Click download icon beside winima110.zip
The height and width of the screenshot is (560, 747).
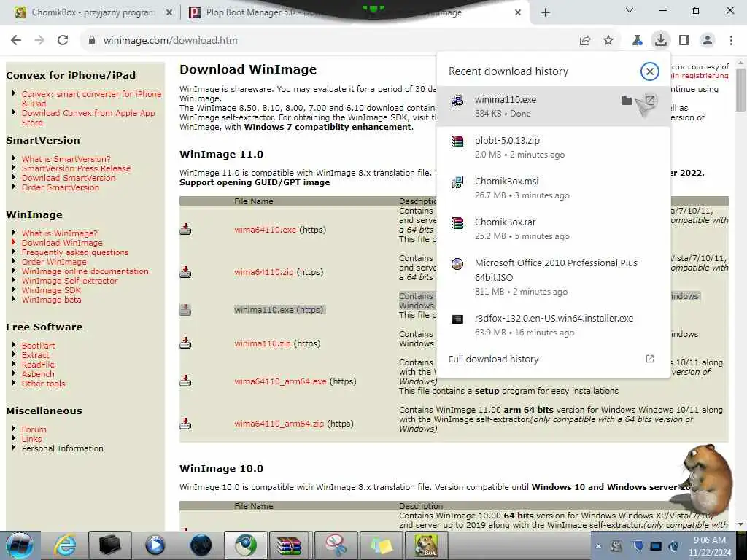pyautogui.click(x=185, y=343)
